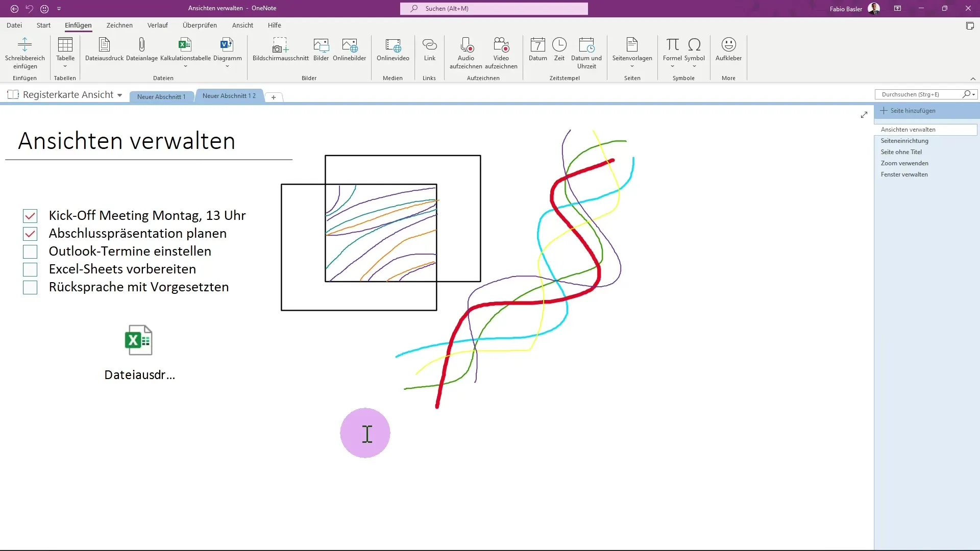The image size is (980, 551).
Task: Open page Zoom verwenden
Action: pyautogui.click(x=904, y=163)
